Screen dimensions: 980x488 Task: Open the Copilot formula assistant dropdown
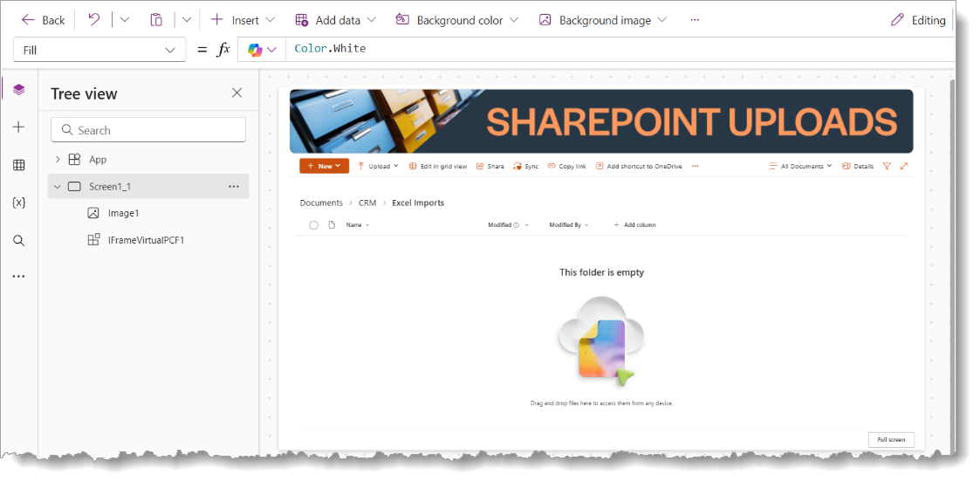[x=262, y=50]
